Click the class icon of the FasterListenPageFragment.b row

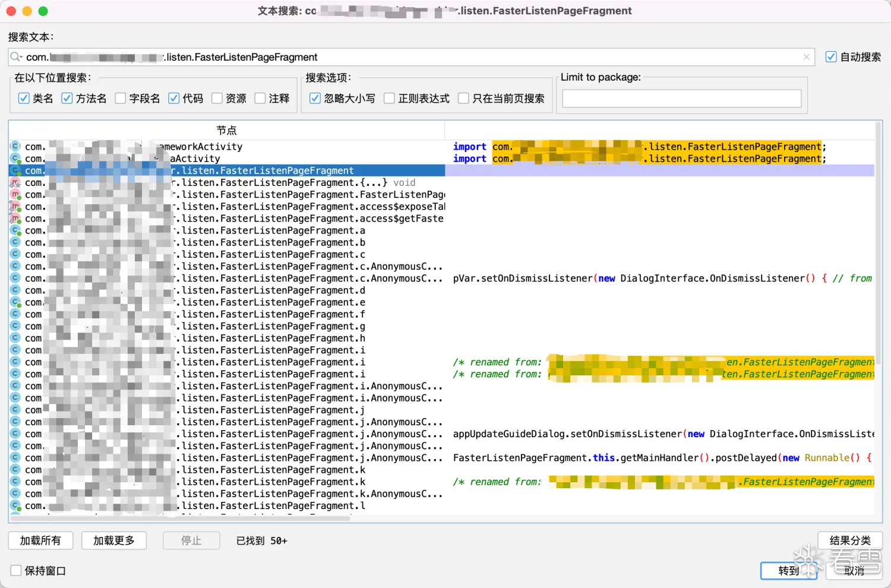coord(15,242)
